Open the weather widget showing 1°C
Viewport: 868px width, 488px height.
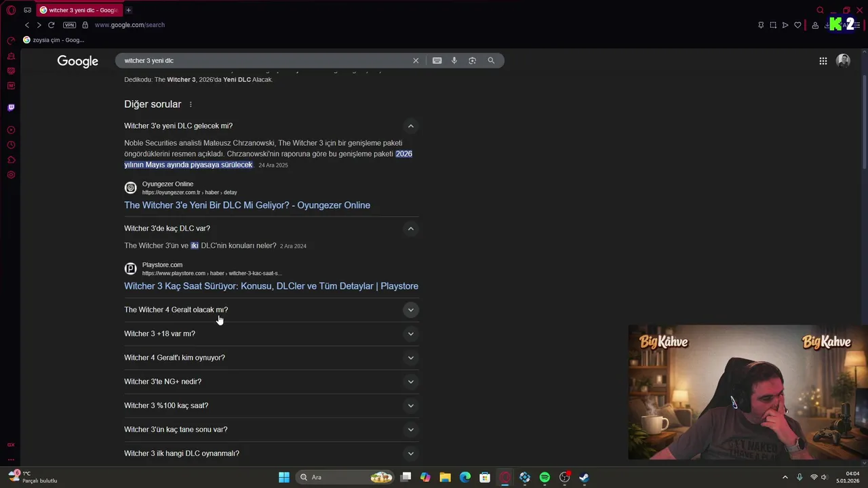pyautogui.click(x=33, y=477)
